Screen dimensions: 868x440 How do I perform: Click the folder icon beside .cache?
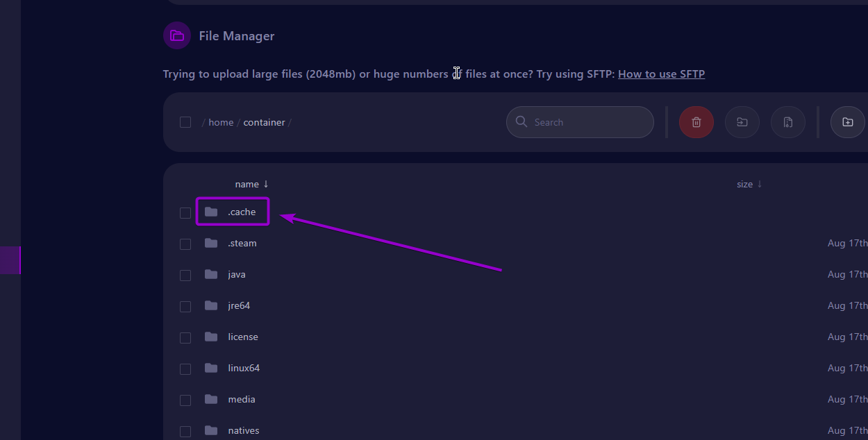(x=211, y=212)
